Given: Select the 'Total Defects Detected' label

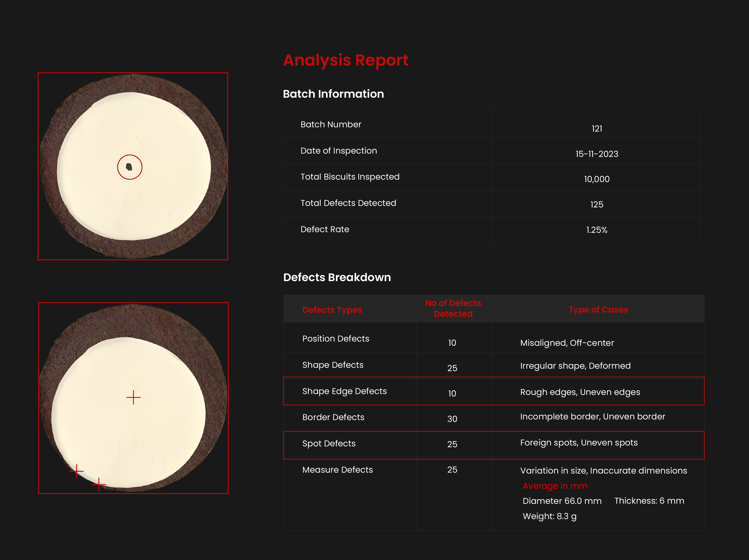Looking at the screenshot, I should coord(348,203).
